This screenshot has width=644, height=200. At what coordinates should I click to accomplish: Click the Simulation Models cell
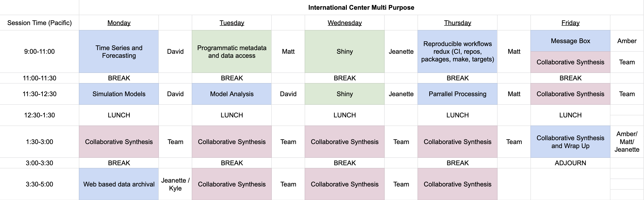[119, 94]
